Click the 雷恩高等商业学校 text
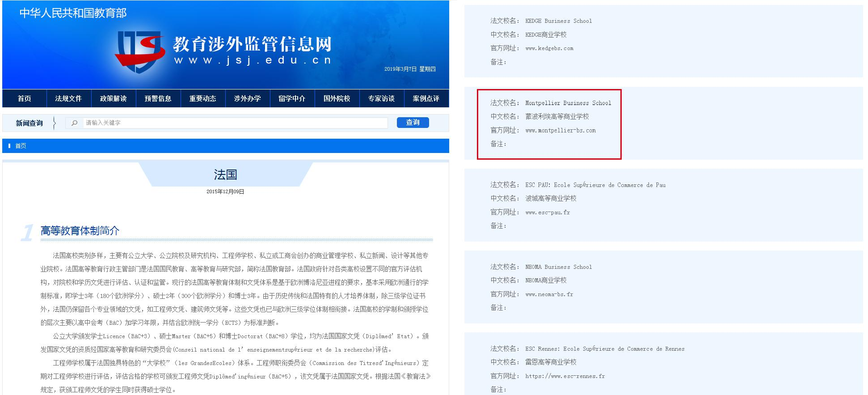This screenshot has height=395, width=868. (551, 362)
